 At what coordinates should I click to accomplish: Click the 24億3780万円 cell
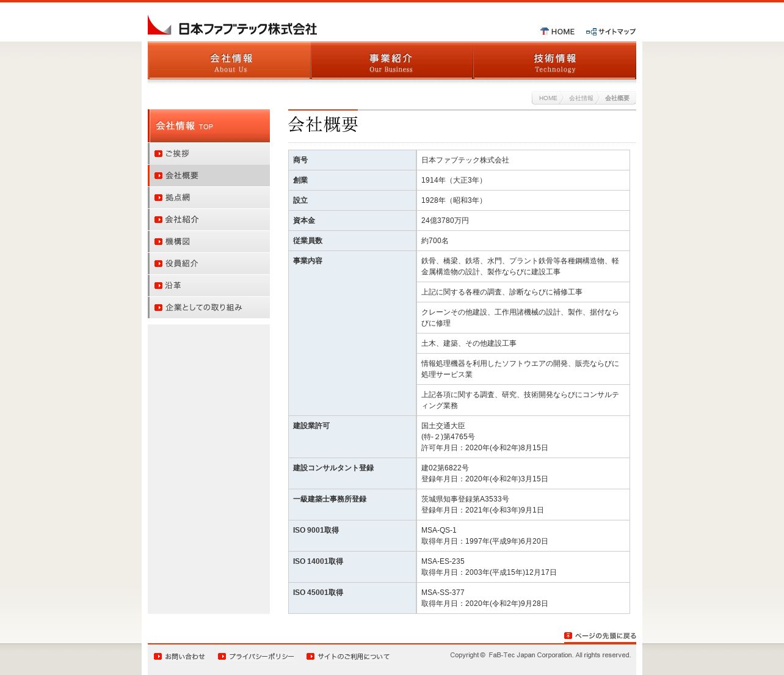click(523, 221)
